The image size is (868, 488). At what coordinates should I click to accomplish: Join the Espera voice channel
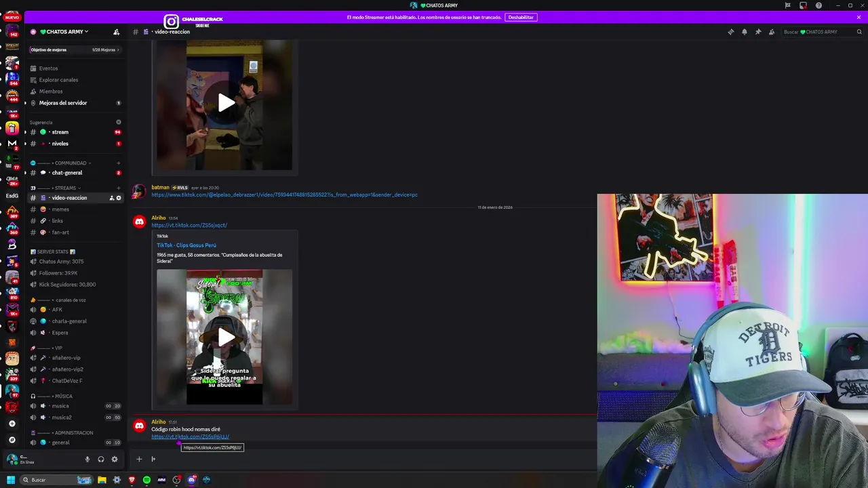(75, 333)
